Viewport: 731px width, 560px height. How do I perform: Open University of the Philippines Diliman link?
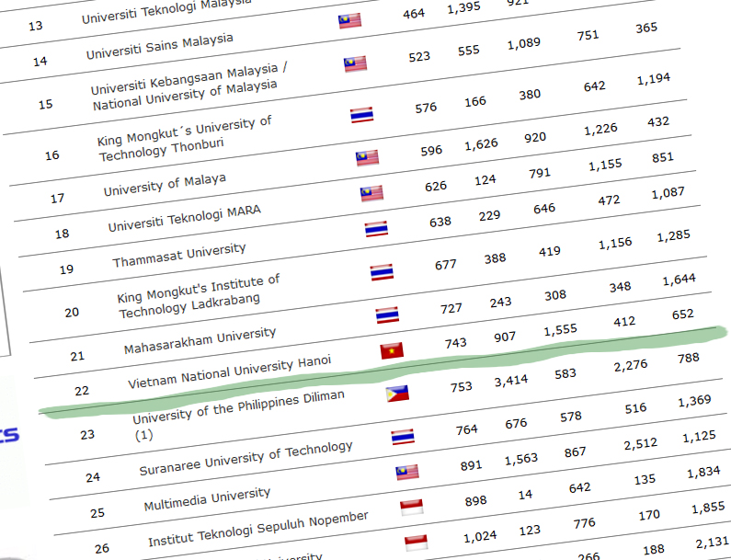coord(239,415)
